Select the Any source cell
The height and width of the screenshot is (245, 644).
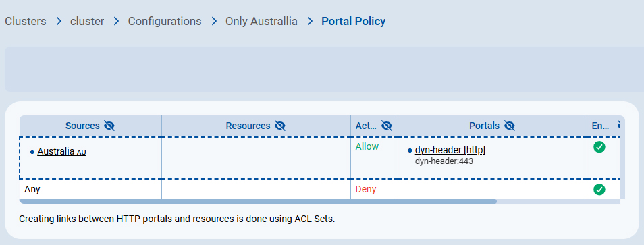click(90, 189)
